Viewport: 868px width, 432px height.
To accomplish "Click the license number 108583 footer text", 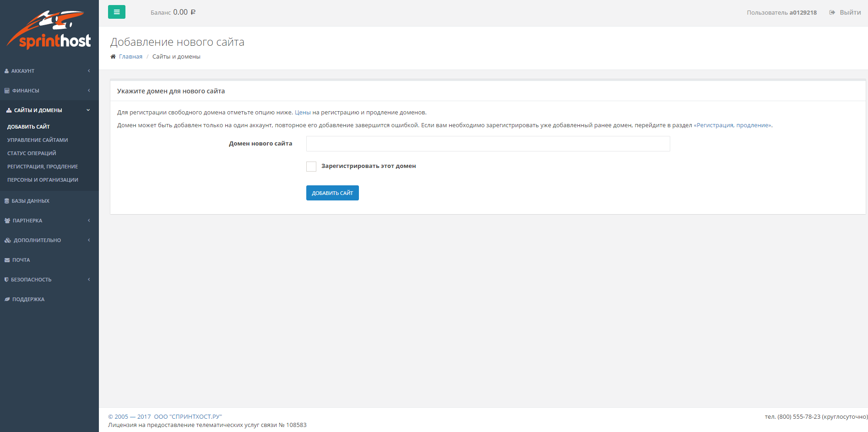I will click(296, 425).
